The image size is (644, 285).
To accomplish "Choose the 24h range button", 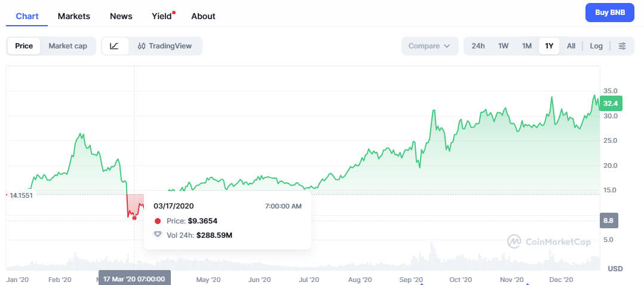I will (x=478, y=46).
